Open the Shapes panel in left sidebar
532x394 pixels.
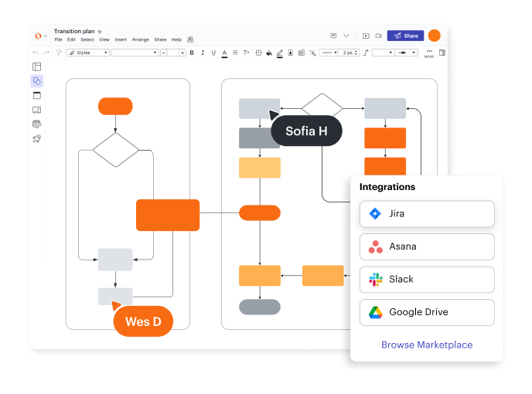click(36, 81)
